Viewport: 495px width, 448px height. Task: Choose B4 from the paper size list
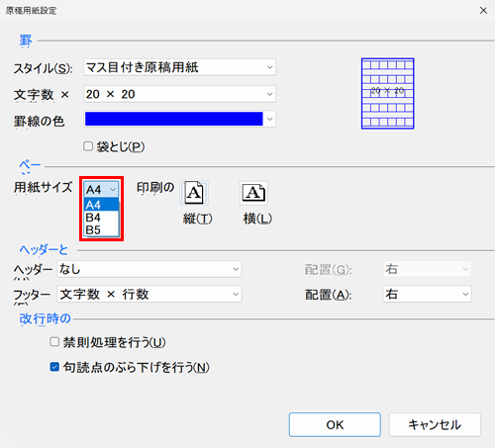[x=101, y=218]
